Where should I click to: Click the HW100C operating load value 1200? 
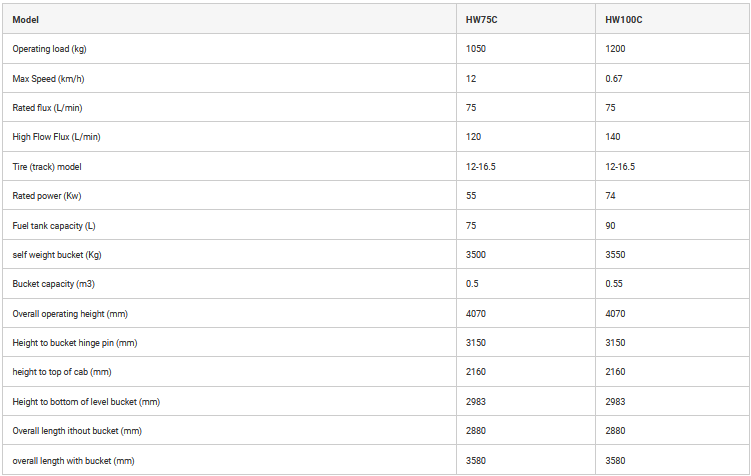pyautogui.click(x=615, y=49)
